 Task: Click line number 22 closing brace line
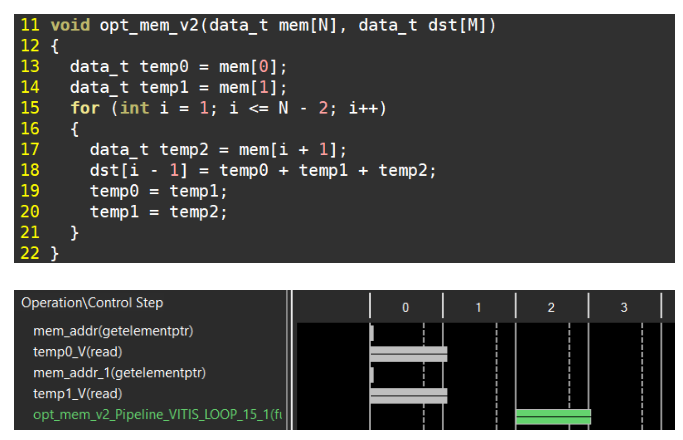(x=28, y=253)
